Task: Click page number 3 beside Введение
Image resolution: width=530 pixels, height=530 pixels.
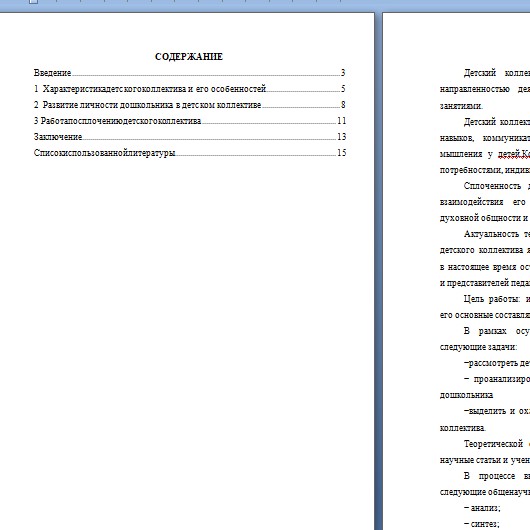Action: click(343, 73)
